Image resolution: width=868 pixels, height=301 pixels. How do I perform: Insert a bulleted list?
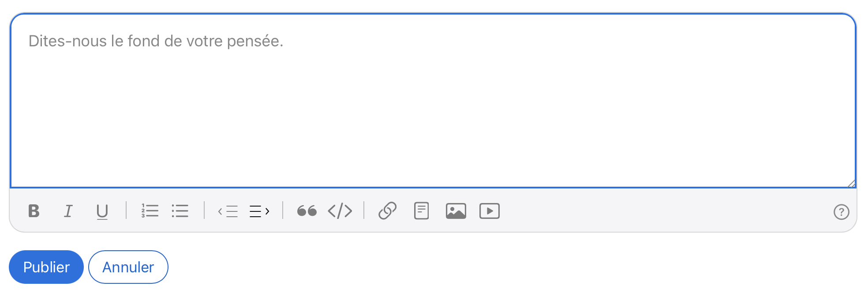click(180, 211)
